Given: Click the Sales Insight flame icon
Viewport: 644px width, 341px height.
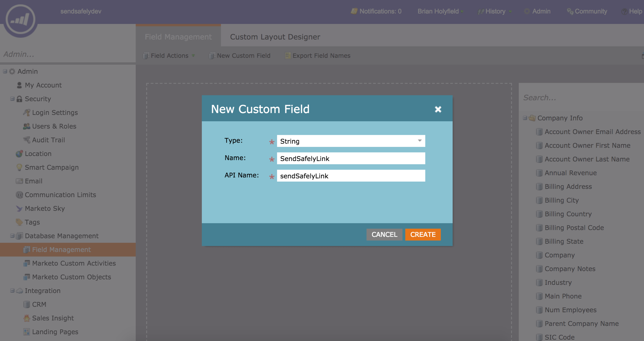Looking at the screenshot, I should pyautogui.click(x=26, y=318).
